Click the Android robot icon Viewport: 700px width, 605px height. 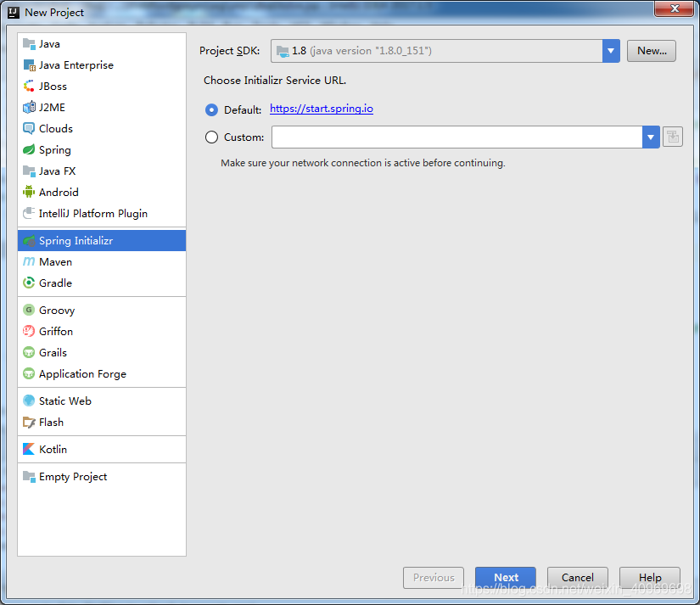[29, 192]
